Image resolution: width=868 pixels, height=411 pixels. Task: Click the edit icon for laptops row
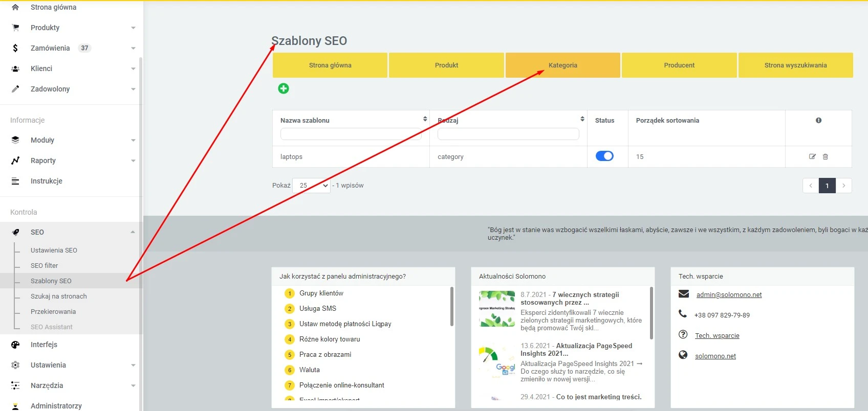coord(812,156)
